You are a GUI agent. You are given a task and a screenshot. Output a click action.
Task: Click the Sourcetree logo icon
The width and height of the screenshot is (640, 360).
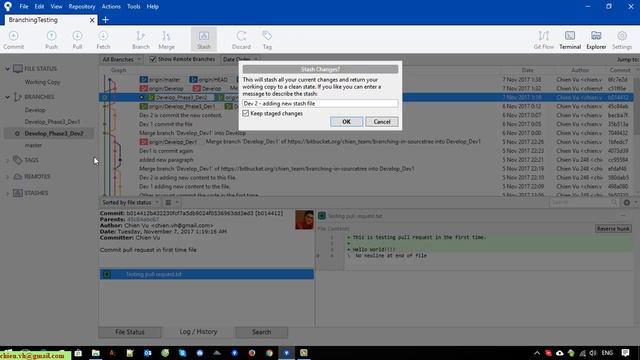[8, 7]
